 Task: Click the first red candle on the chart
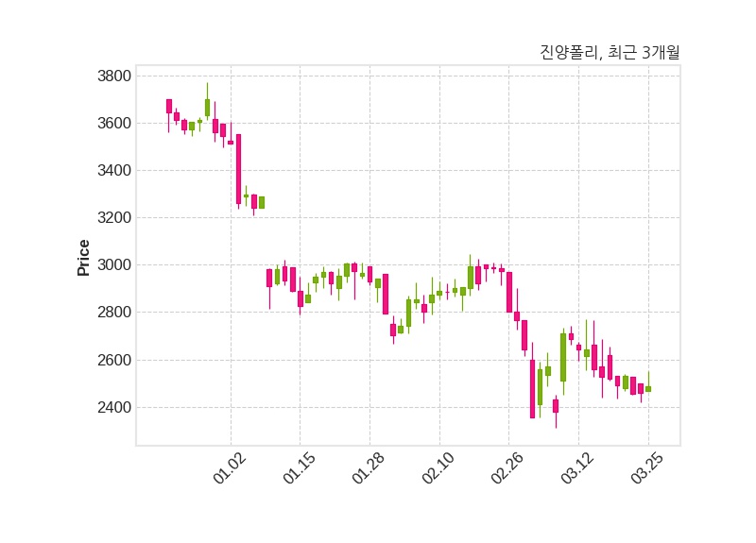click(169, 106)
